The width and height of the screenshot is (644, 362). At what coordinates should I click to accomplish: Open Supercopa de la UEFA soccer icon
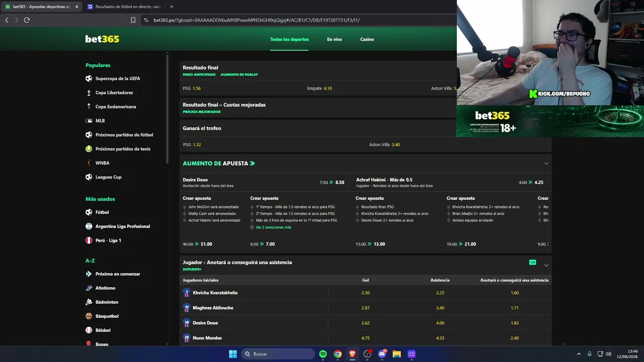(89, 78)
